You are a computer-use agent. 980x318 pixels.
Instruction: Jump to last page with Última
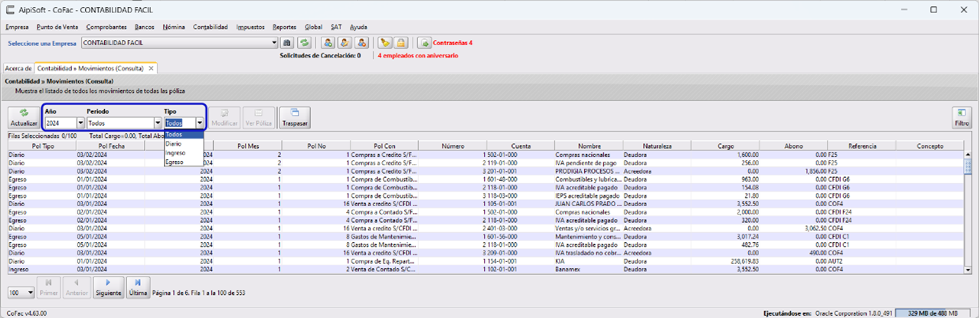tap(138, 287)
